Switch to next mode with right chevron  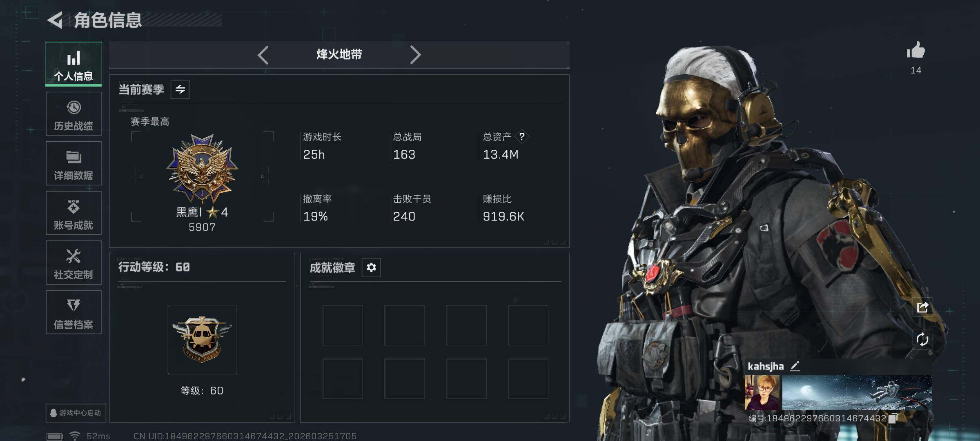415,55
